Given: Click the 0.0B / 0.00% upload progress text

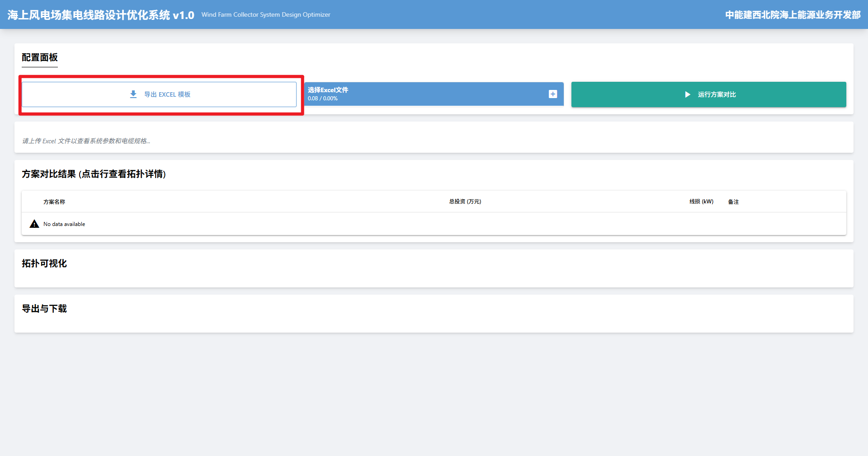Looking at the screenshot, I should click(322, 99).
